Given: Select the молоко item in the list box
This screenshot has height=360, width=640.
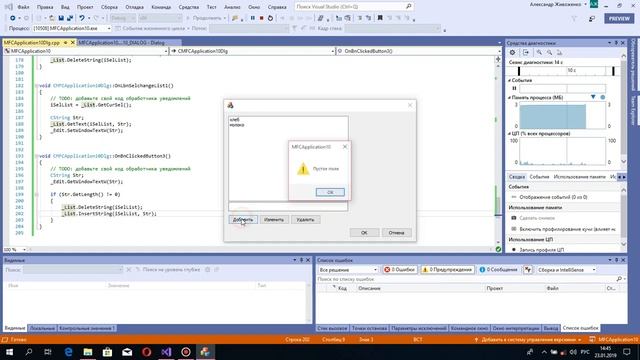Looking at the screenshot, I should coord(237,125).
